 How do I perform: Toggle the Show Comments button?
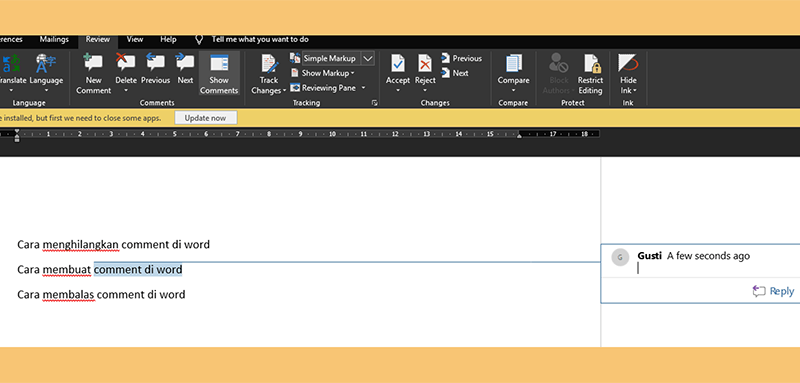[x=219, y=73]
